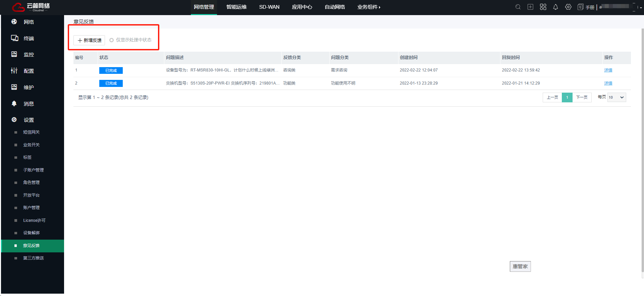Click the 消息 bell sidebar icon

(x=14, y=104)
